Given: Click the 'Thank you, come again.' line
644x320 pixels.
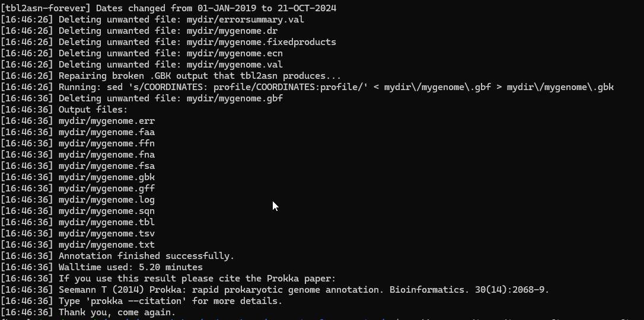Looking at the screenshot, I should click(117, 312).
